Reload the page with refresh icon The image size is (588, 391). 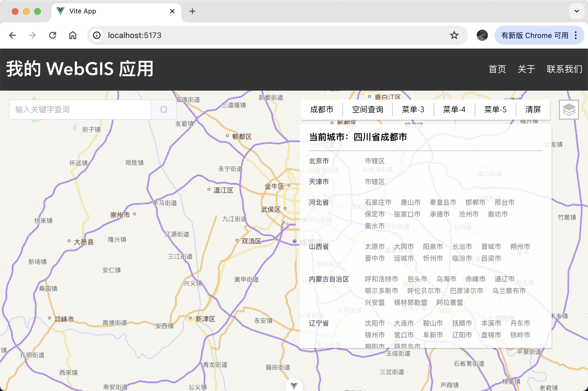pos(53,35)
